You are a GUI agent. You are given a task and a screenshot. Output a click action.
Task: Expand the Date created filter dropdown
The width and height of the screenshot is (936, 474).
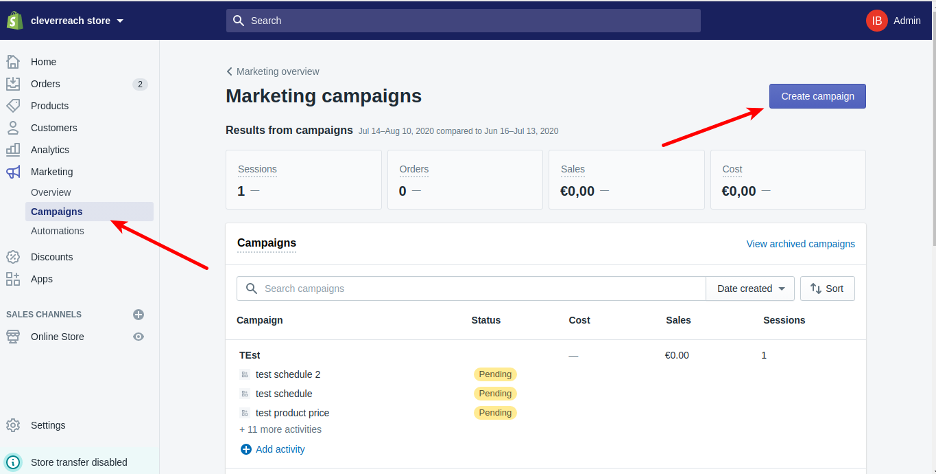click(x=750, y=289)
